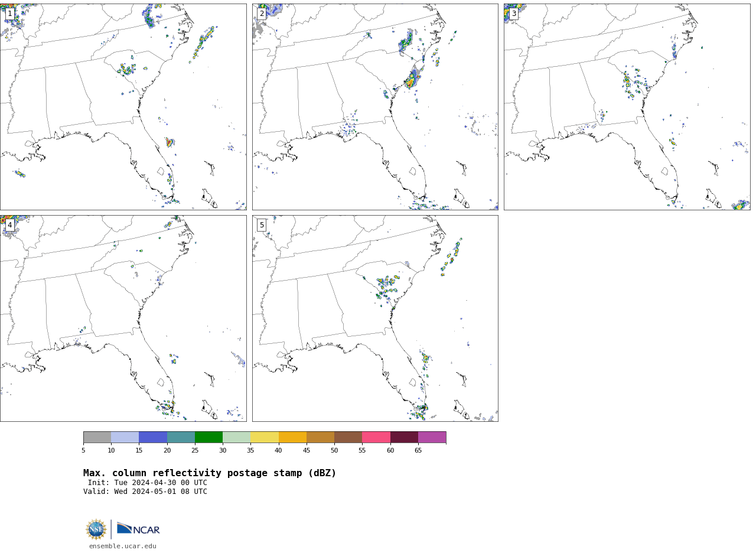Click the 'Max. column reflectivity postage stamp' title
Image resolution: width=756 pixels, height=553 pixels.
pos(210,473)
